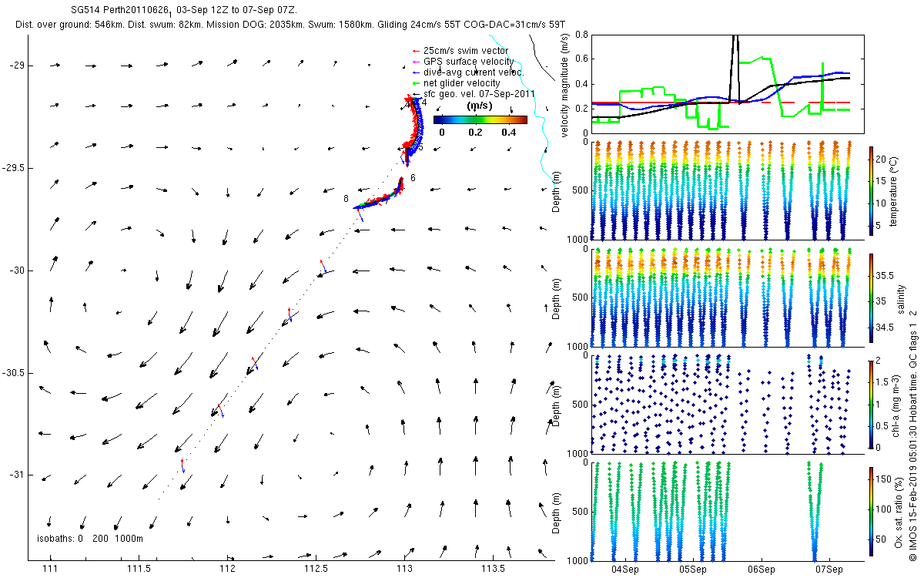The width and height of the screenshot is (924, 578).
Task: Click the salinity color bar
Action: point(871,299)
